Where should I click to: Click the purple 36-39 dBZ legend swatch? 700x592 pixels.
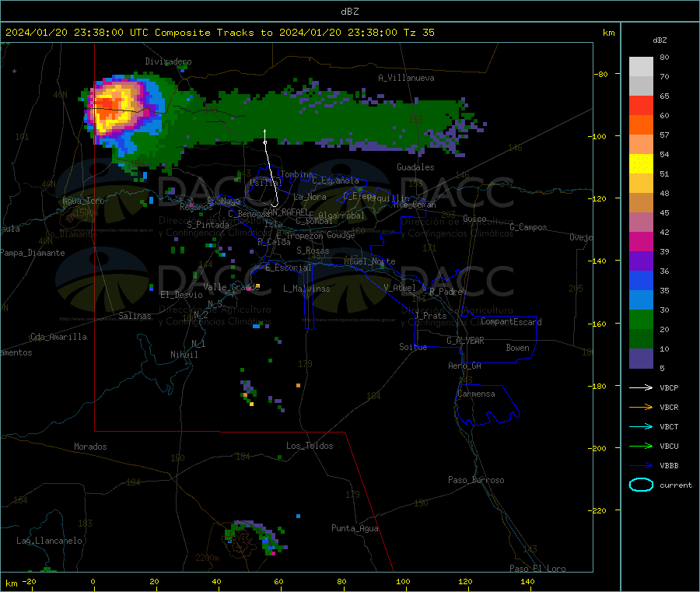[641, 261]
